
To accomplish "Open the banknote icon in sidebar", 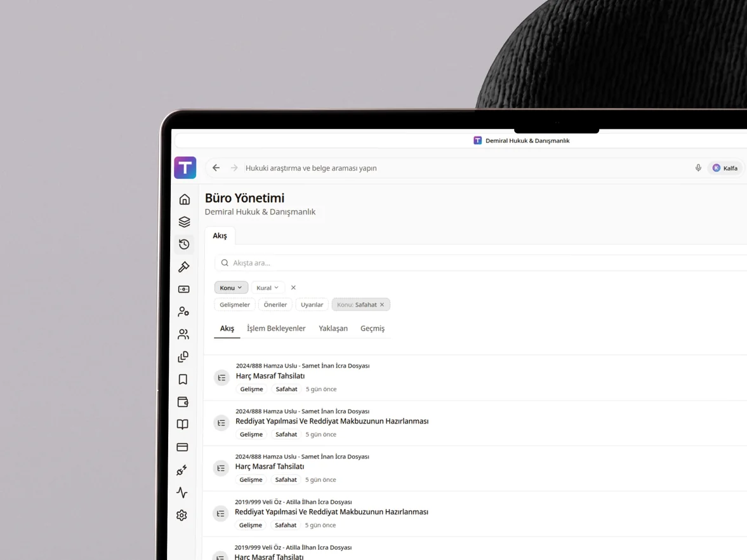I will [x=184, y=290].
